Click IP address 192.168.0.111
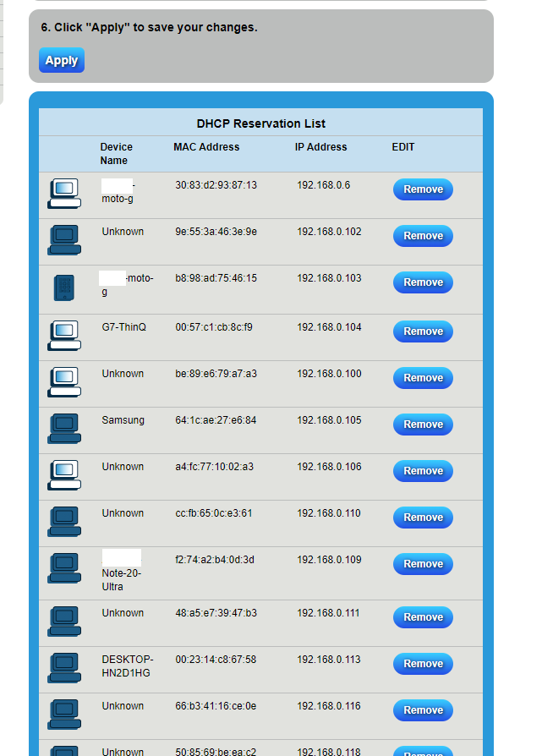 click(x=328, y=613)
